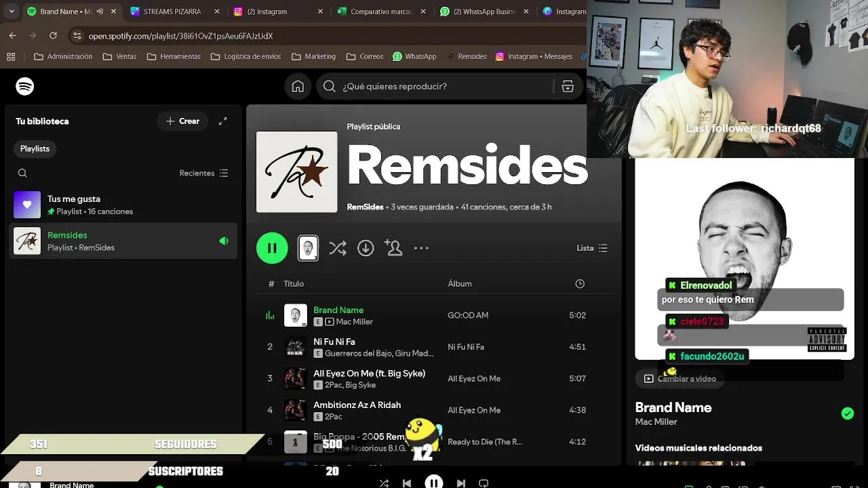Play Brand Name track title
Screen dimensions: 868x488
[x=338, y=310]
